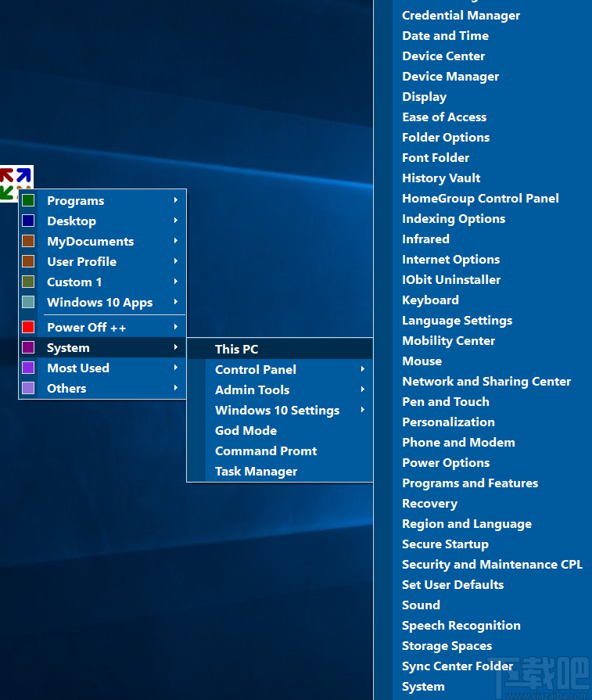The height and width of the screenshot is (700, 592).
Task: Open Credential Manager
Action: tap(461, 16)
